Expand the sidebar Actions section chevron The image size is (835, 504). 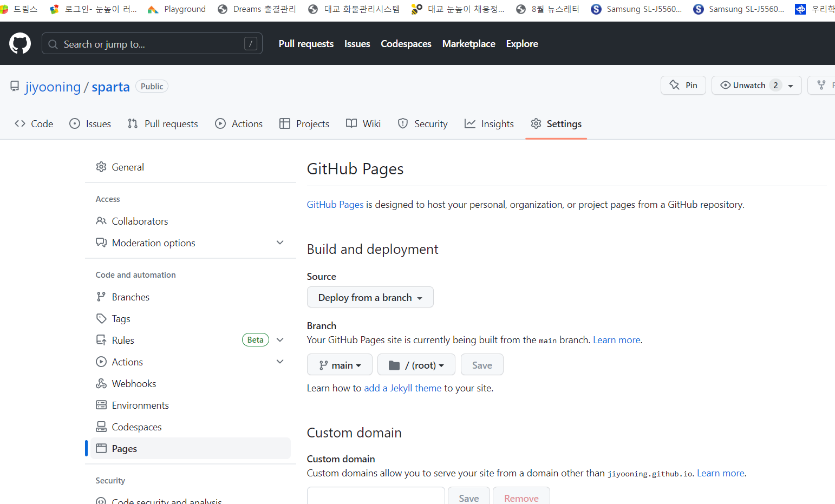pos(280,362)
